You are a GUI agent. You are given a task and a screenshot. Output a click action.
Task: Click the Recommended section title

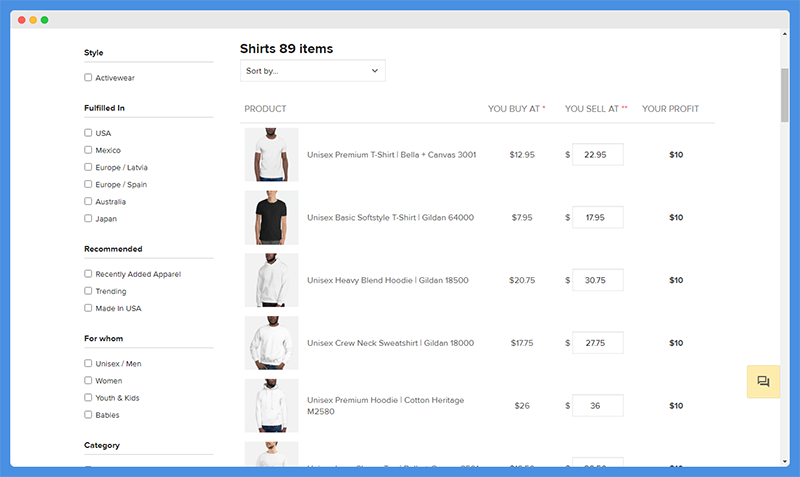click(113, 248)
